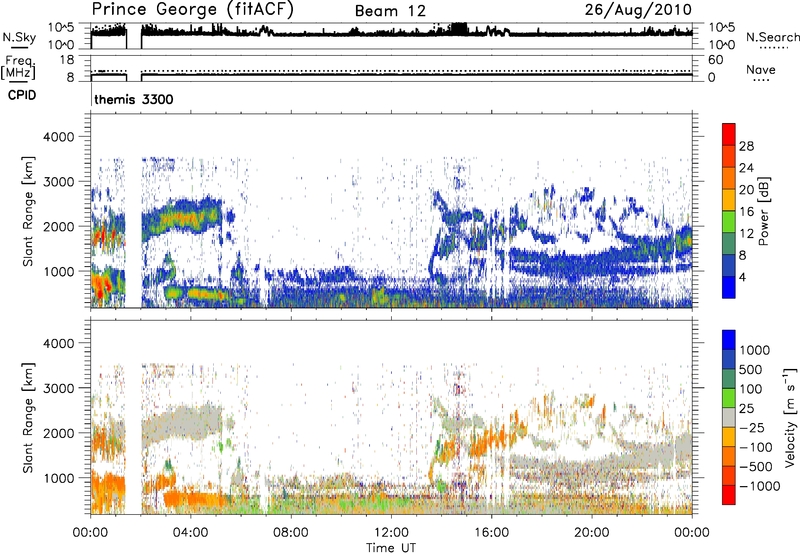Click the 'Time UT' axis title

(391, 548)
